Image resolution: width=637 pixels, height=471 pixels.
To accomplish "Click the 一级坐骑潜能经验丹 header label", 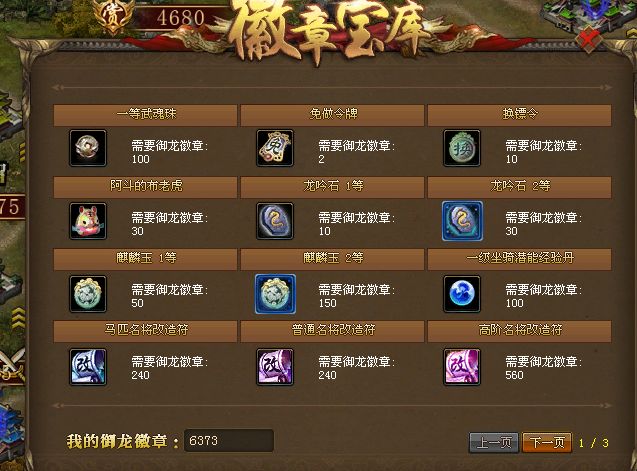I will click(x=520, y=258).
